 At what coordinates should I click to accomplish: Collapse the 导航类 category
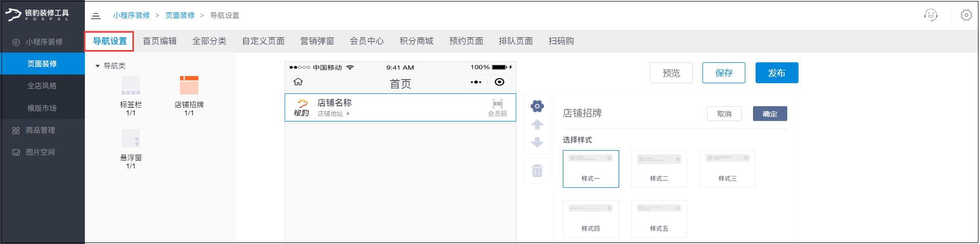click(x=98, y=66)
